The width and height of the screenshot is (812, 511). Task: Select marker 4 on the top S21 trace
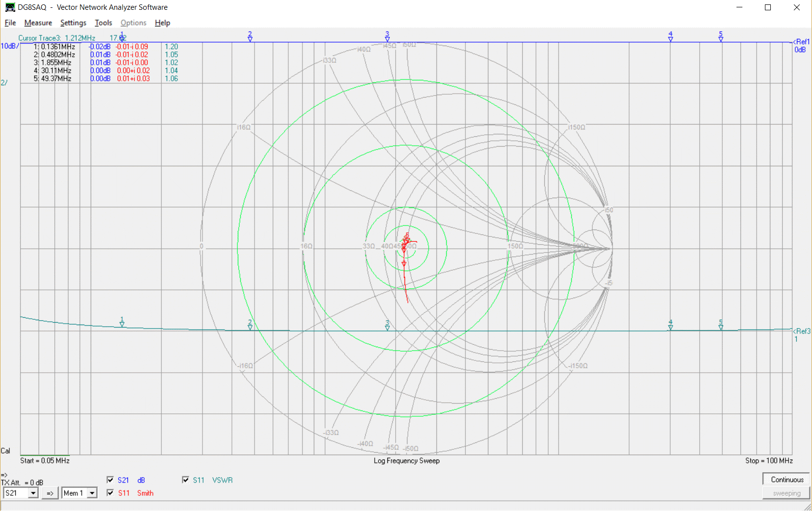click(x=670, y=37)
